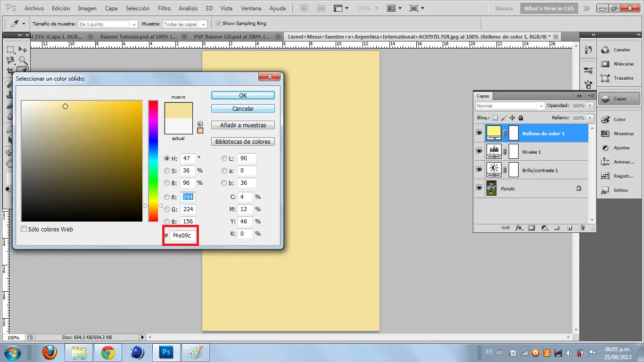Hide the Relleno de color 1 layer
This screenshot has height=362, width=644.
pyautogui.click(x=479, y=133)
